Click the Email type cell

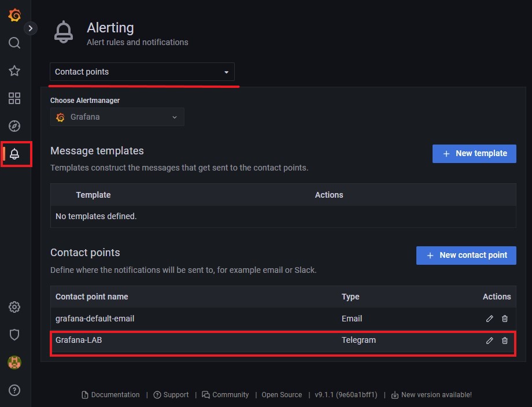pyautogui.click(x=352, y=319)
